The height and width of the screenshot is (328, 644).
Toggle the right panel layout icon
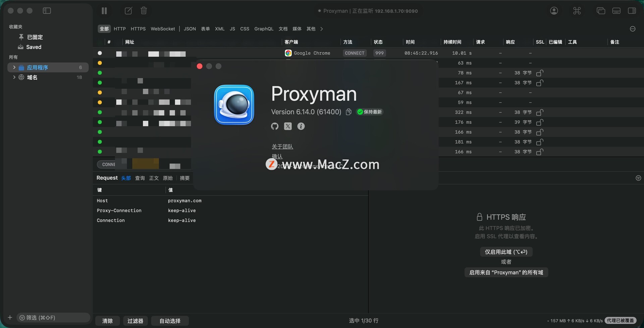pyautogui.click(x=632, y=11)
